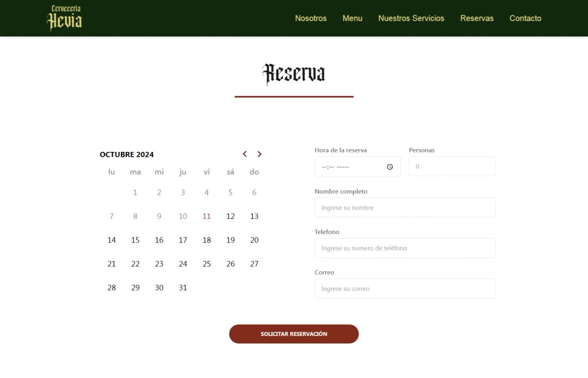Choose day 30 in calendar
This screenshot has width=588, height=378.
pos(160,288)
